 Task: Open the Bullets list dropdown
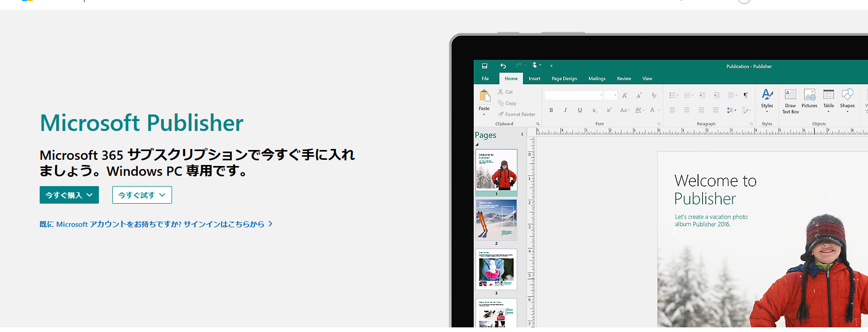click(674, 95)
